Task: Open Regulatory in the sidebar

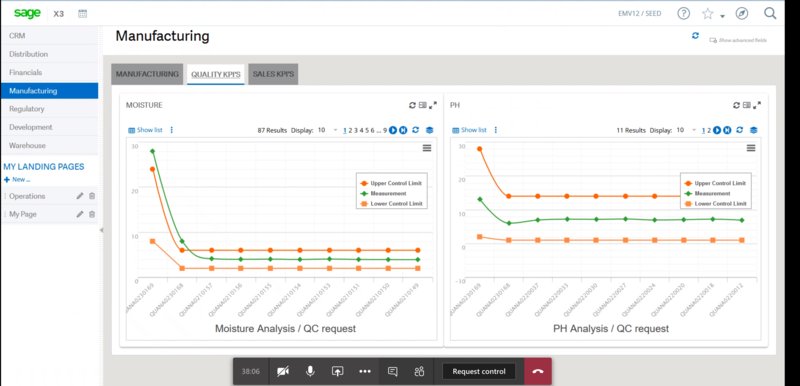Action: pyautogui.click(x=49, y=109)
